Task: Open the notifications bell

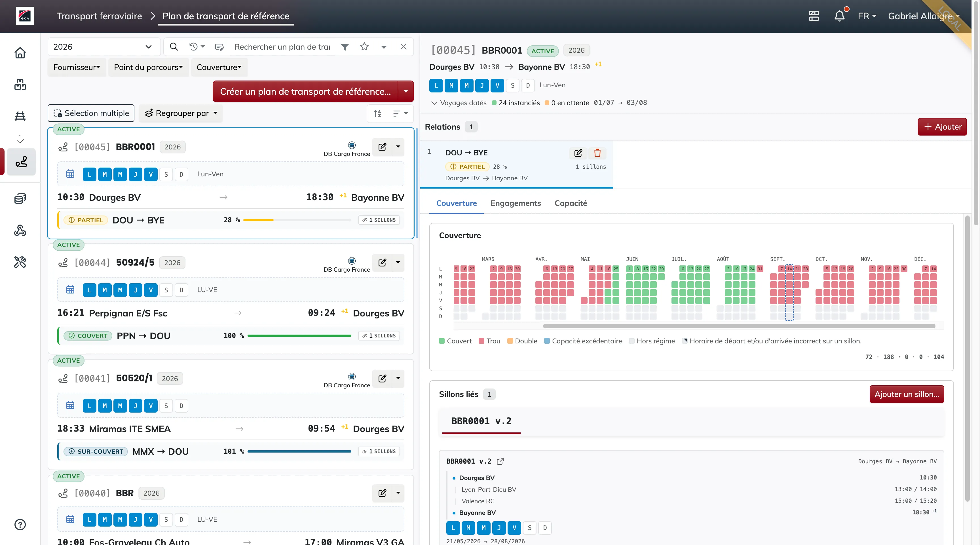Action: click(x=840, y=16)
